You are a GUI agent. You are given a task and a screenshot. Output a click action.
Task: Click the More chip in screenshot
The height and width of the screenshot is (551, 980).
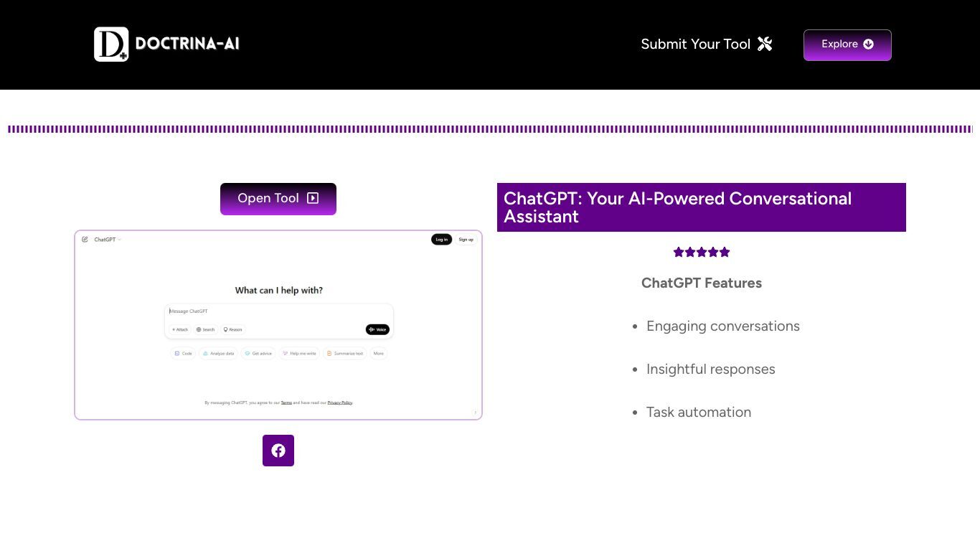pyautogui.click(x=379, y=354)
